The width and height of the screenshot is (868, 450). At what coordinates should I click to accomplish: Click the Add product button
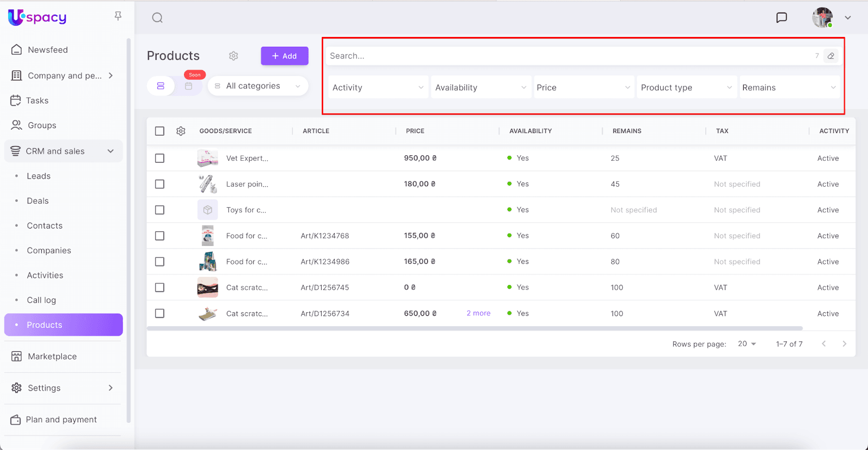284,56
